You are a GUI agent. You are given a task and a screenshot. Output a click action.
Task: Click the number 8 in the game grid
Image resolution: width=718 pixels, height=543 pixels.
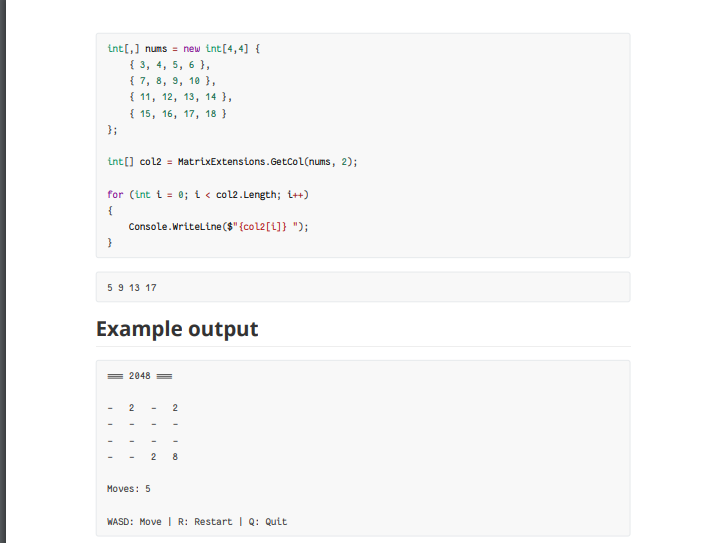[175, 457]
